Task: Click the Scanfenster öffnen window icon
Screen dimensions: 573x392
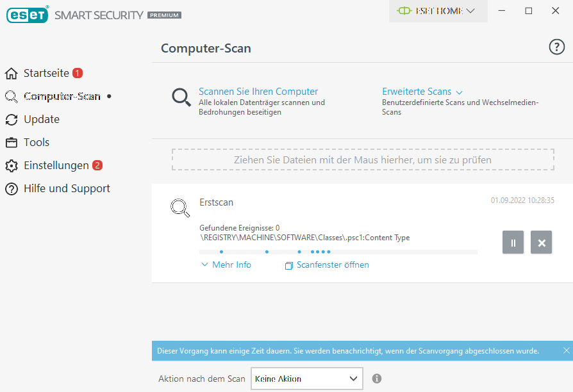Action: pyautogui.click(x=288, y=266)
